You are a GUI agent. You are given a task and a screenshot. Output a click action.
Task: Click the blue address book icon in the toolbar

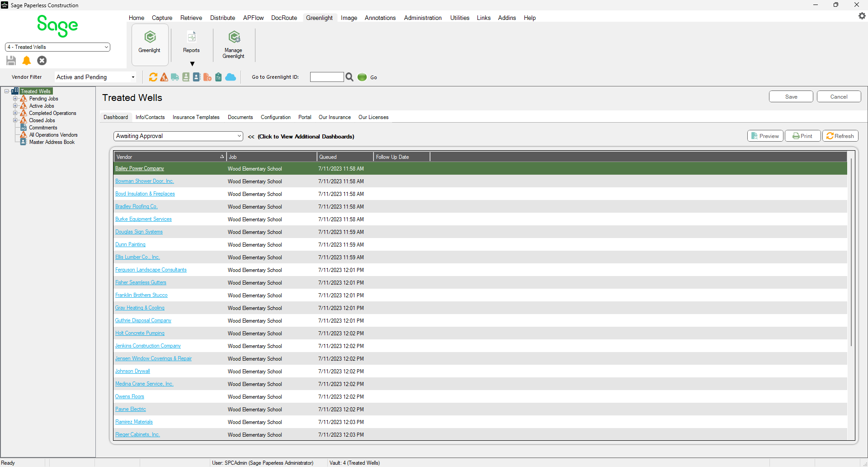point(197,77)
